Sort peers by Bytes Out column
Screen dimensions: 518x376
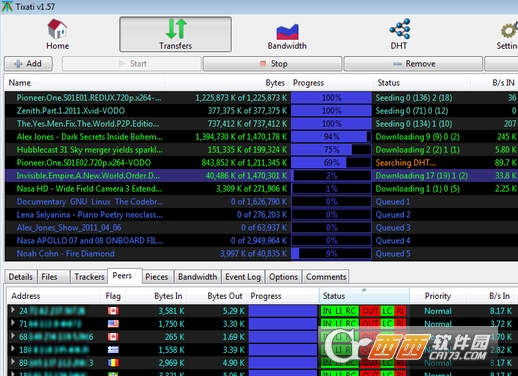[x=217, y=296]
